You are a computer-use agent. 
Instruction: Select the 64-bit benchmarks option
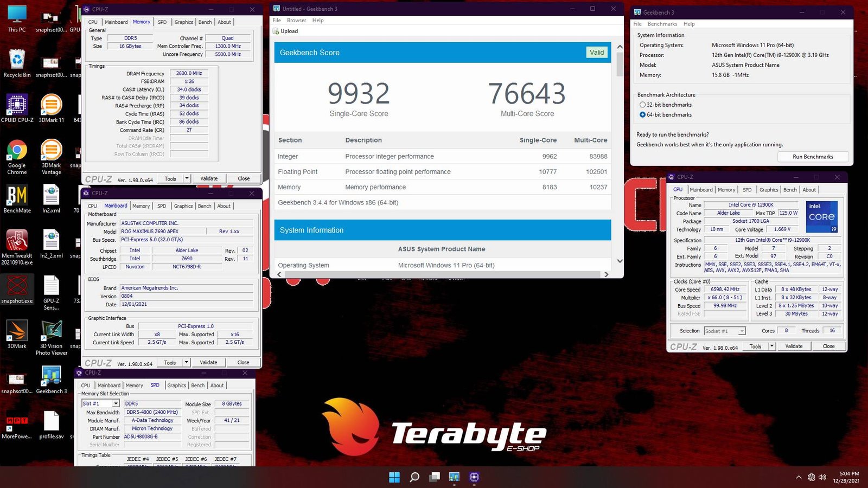tap(643, 114)
